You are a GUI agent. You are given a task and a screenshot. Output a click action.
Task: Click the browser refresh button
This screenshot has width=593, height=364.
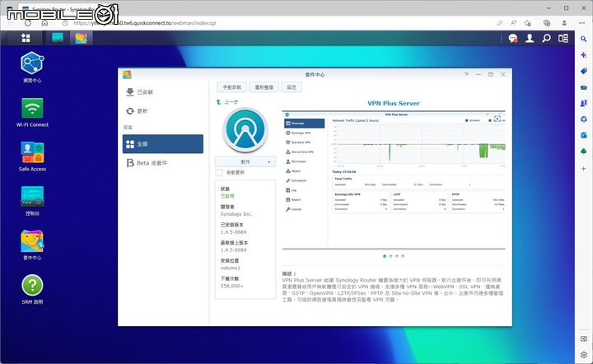(x=28, y=23)
